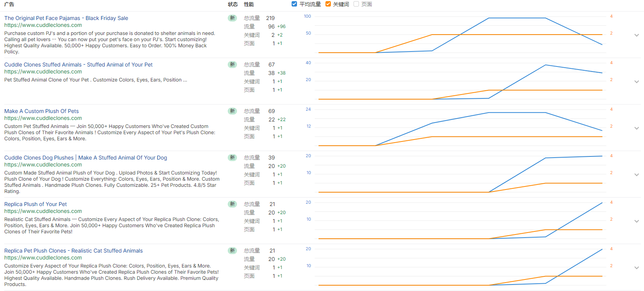Click the trend chart for Make A Custom Plush ad

460,128
